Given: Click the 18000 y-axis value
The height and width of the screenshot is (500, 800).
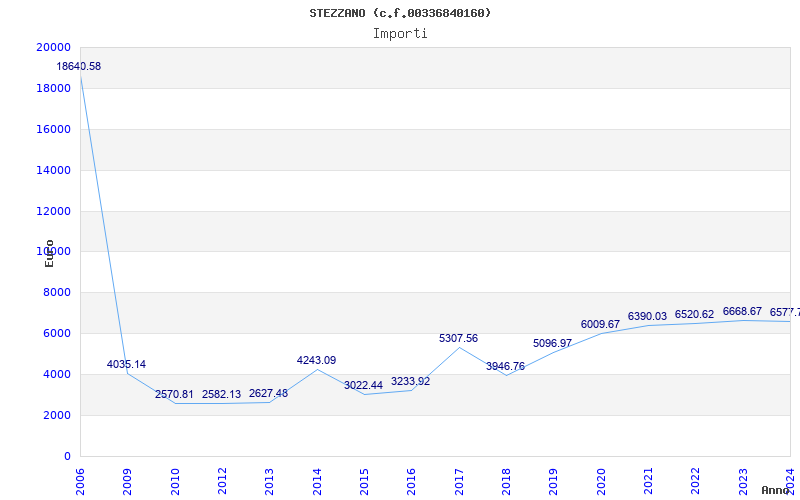Looking at the screenshot, I should click(x=54, y=88).
